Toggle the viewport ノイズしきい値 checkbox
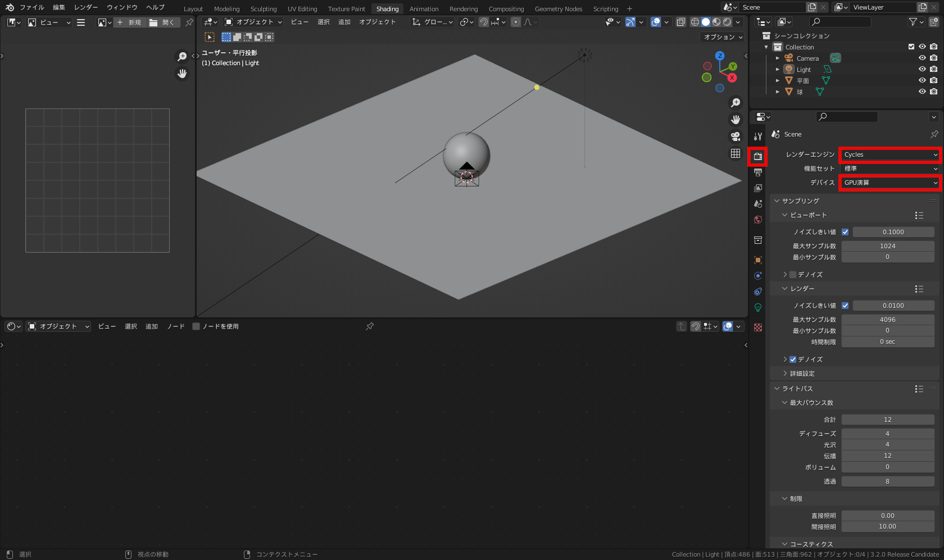The height and width of the screenshot is (560, 944). pos(845,232)
